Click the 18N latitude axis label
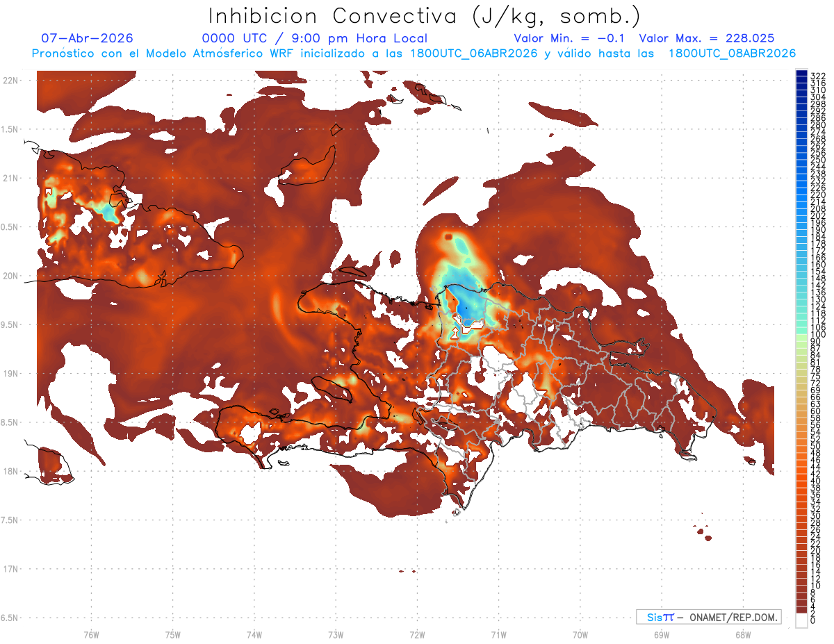The width and height of the screenshot is (834, 644). click(10, 471)
